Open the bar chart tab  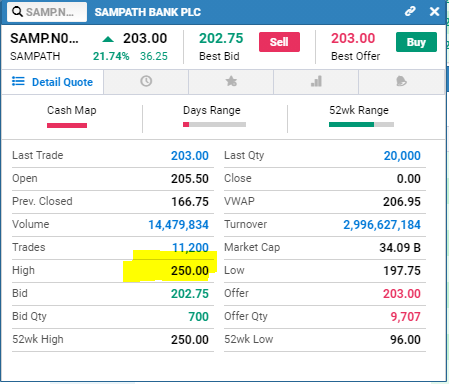click(x=316, y=81)
